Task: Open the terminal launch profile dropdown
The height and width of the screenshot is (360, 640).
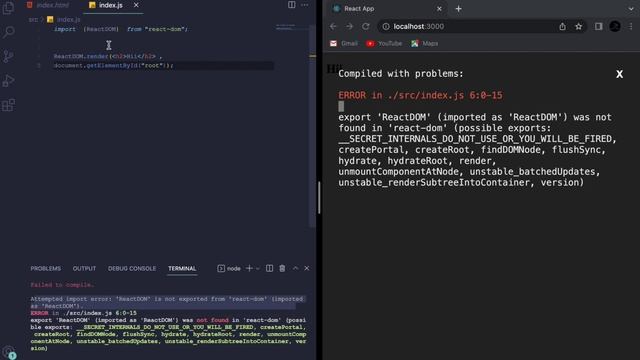Action: pyautogui.click(x=258, y=269)
